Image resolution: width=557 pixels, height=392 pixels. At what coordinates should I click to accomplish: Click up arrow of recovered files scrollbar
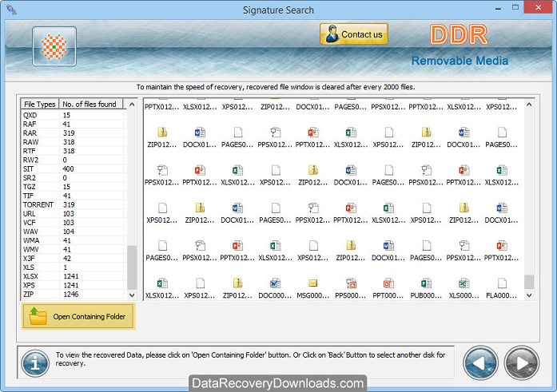[x=529, y=105]
